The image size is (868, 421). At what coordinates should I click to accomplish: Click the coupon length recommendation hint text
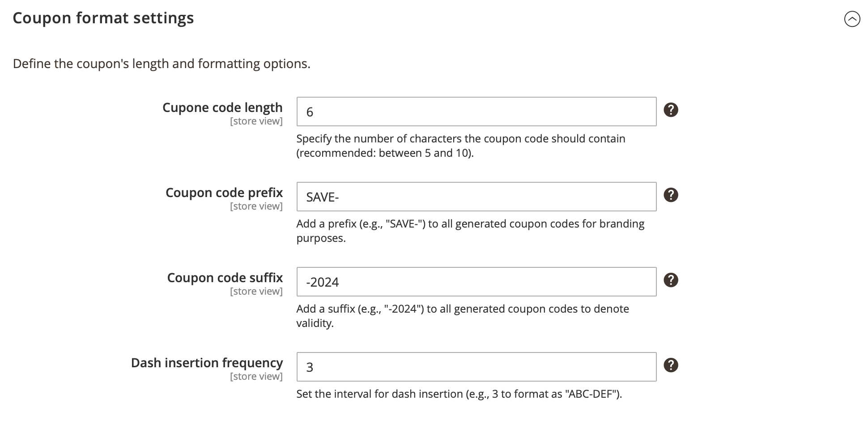pos(460,146)
